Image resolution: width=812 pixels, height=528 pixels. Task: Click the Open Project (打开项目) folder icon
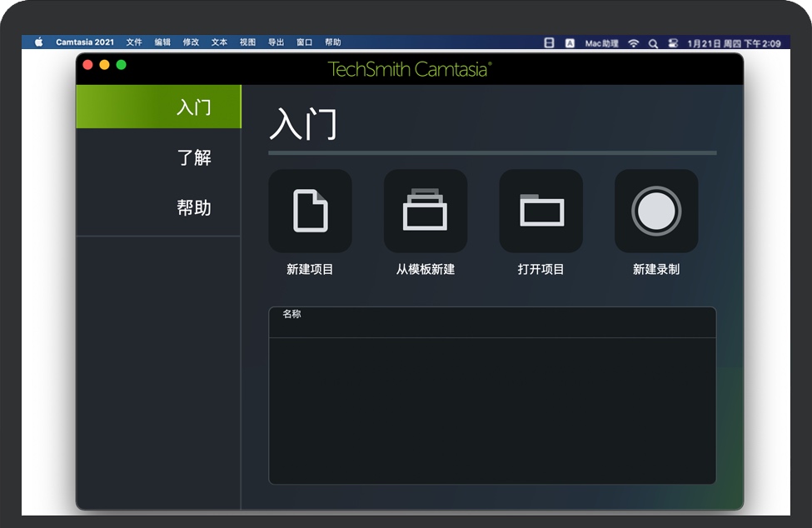click(x=541, y=211)
